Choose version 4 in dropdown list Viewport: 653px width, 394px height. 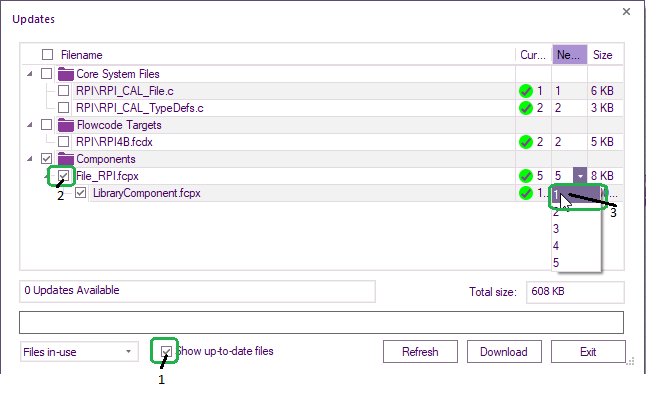[x=576, y=246]
